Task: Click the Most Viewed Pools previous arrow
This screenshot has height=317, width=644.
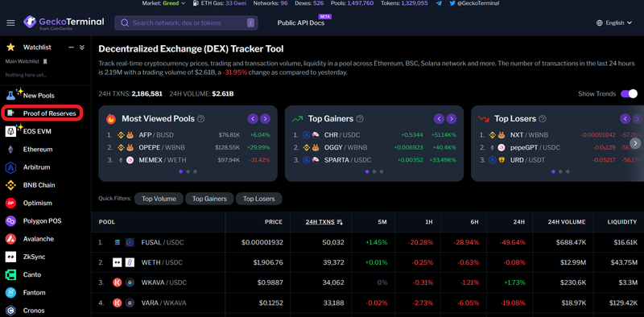Action: (253, 119)
